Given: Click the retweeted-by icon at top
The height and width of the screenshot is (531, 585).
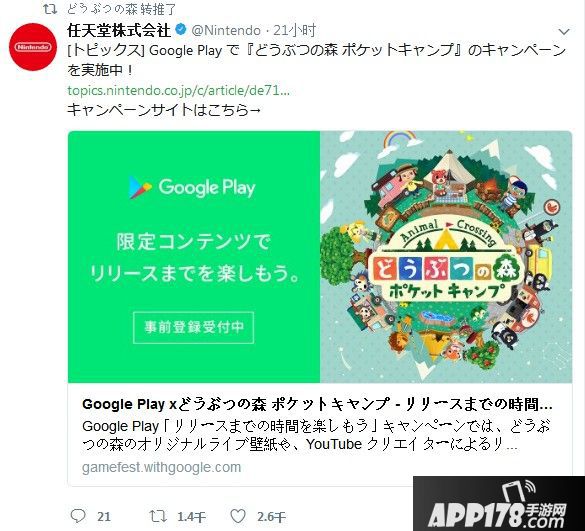Looking at the screenshot, I should click(50, 8).
